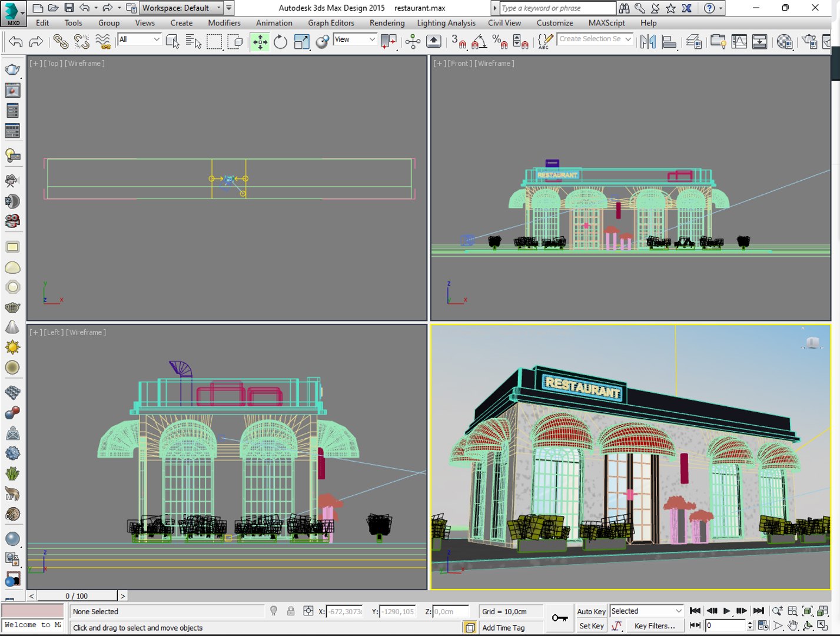Click the keyword search input field
The width and height of the screenshot is (840, 636).
point(557,8)
